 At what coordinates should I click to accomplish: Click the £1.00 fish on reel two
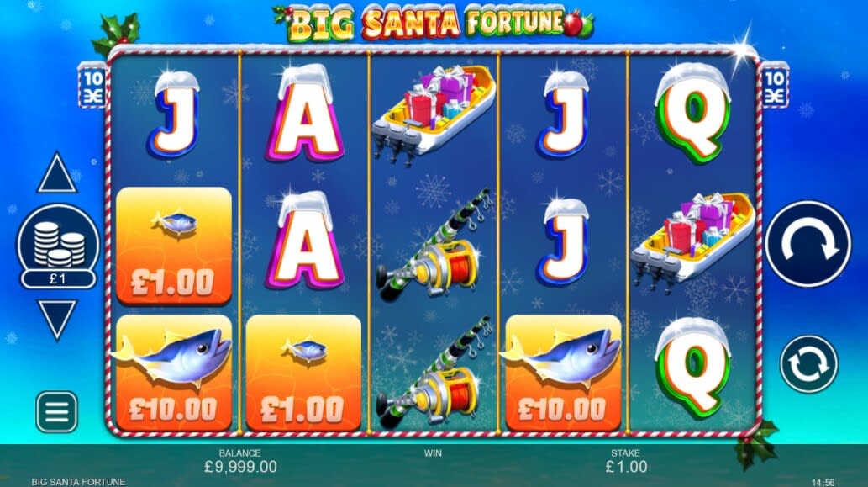pyautogui.click(x=303, y=373)
